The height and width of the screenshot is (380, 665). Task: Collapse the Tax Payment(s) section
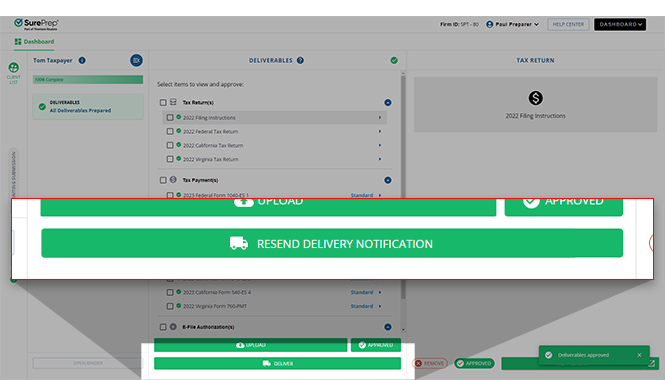(388, 180)
